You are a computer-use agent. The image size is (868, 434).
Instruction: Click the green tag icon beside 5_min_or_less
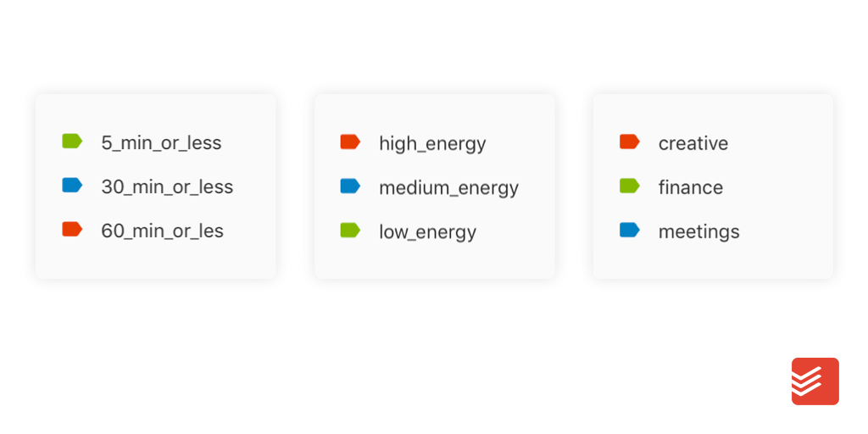click(x=72, y=142)
